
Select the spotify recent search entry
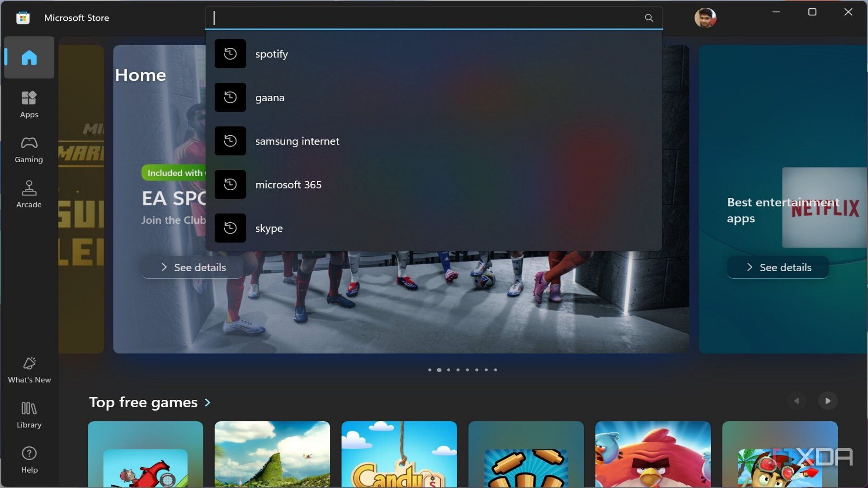(271, 54)
